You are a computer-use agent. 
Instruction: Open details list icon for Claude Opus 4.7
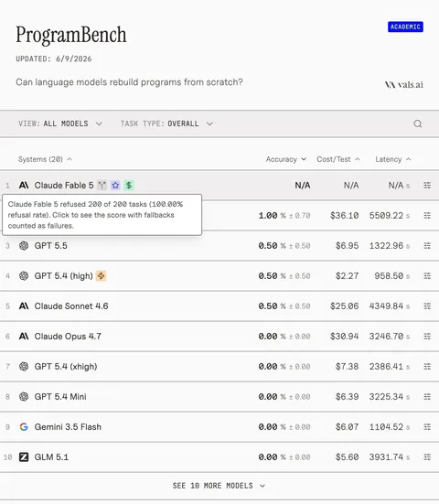[x=427, y=337]
